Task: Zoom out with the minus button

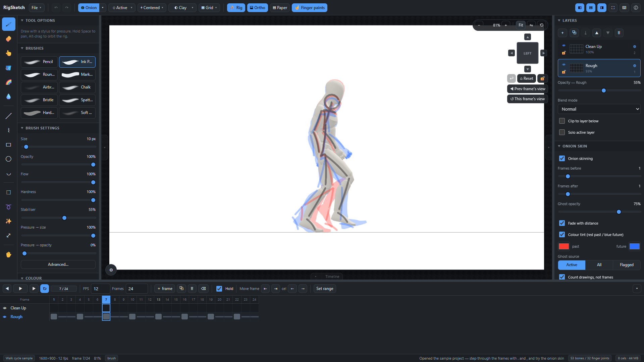Action: (479, 25)
